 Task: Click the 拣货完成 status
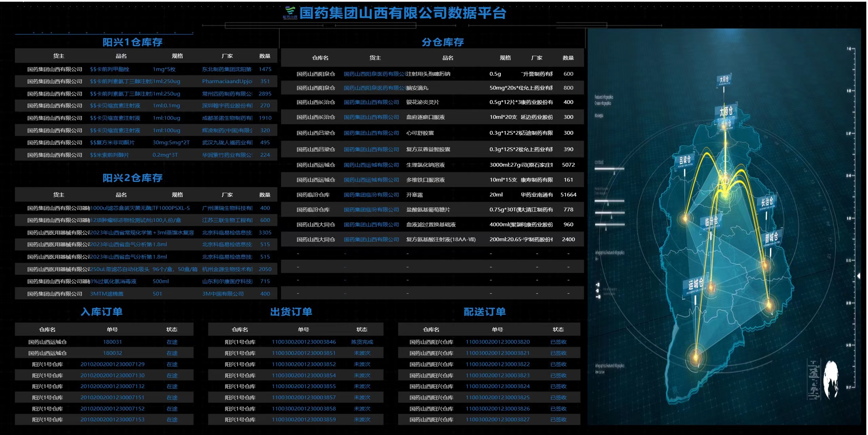pyautogui.click(x=362, y=342)
